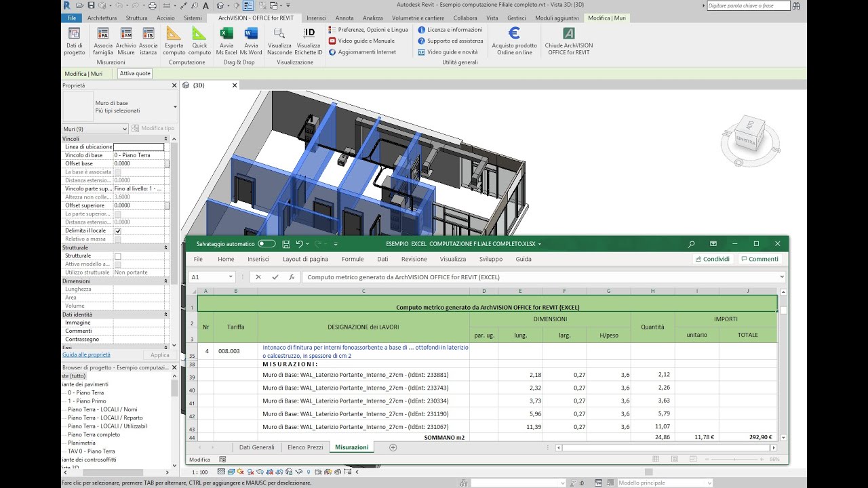Close the Proprietà panel
The height and width of the screenshot is (488, 868).
[174, 85]
